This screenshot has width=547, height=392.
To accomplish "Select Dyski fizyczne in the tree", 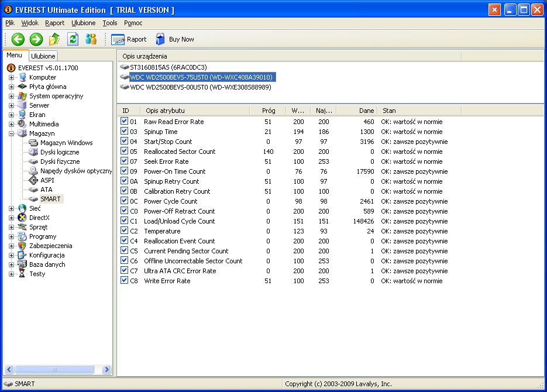I will click(x=60, y=161).
